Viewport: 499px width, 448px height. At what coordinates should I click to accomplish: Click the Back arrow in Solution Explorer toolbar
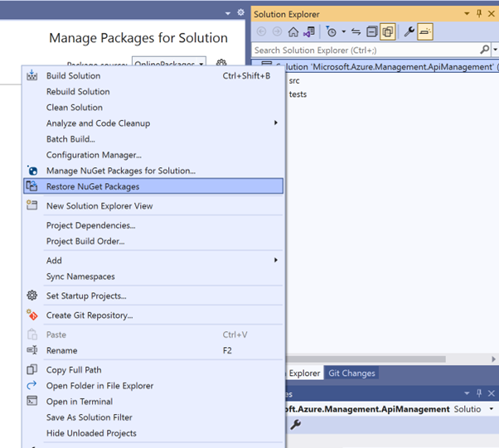point(261,31)
